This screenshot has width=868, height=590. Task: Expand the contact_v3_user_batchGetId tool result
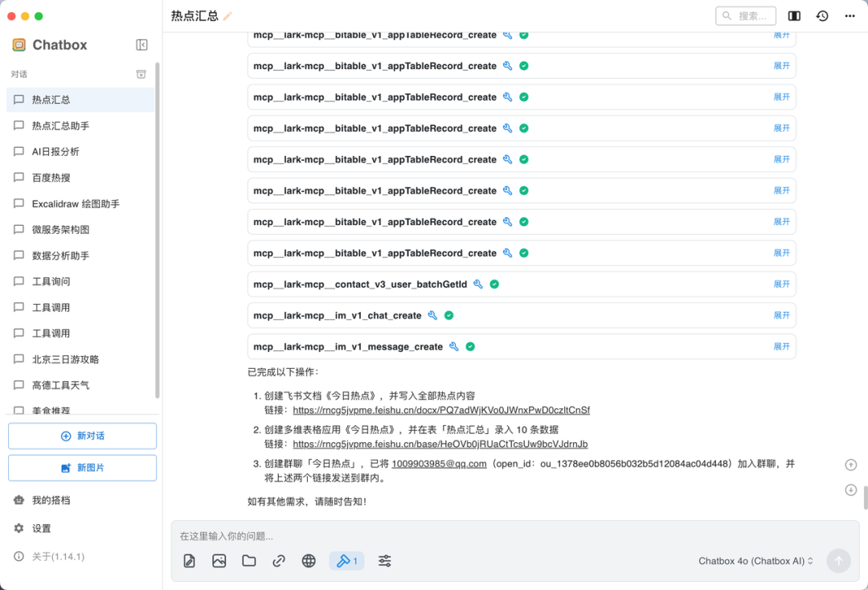(780, 284)
